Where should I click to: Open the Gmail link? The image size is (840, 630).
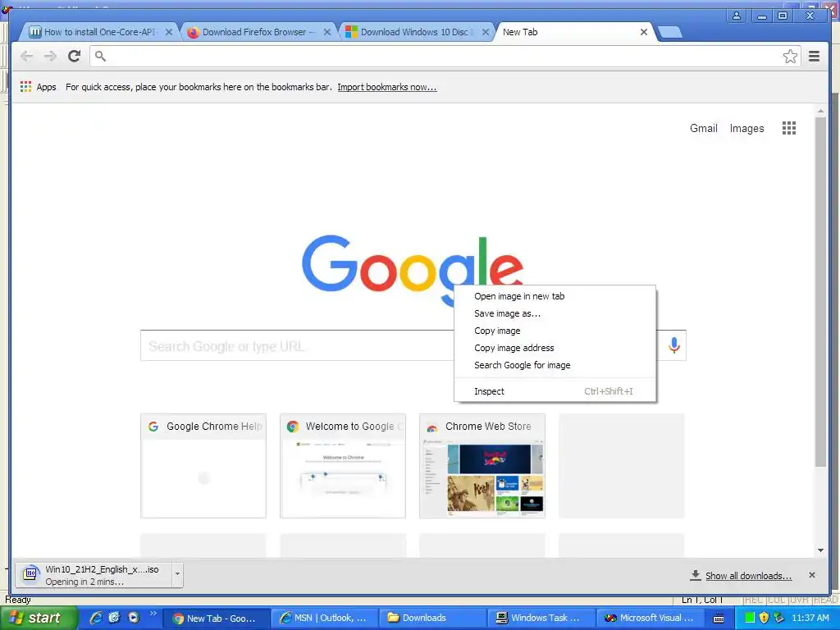[x=703, y=128]
